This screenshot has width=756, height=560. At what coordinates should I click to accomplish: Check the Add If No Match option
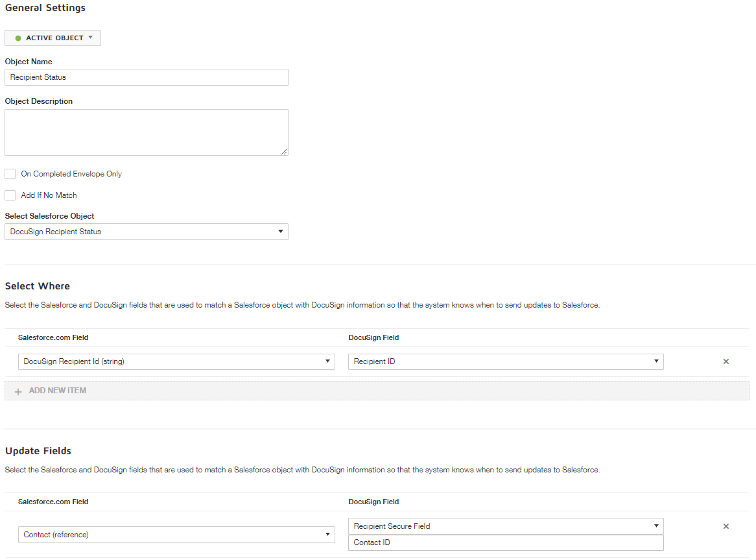[10, 195]
